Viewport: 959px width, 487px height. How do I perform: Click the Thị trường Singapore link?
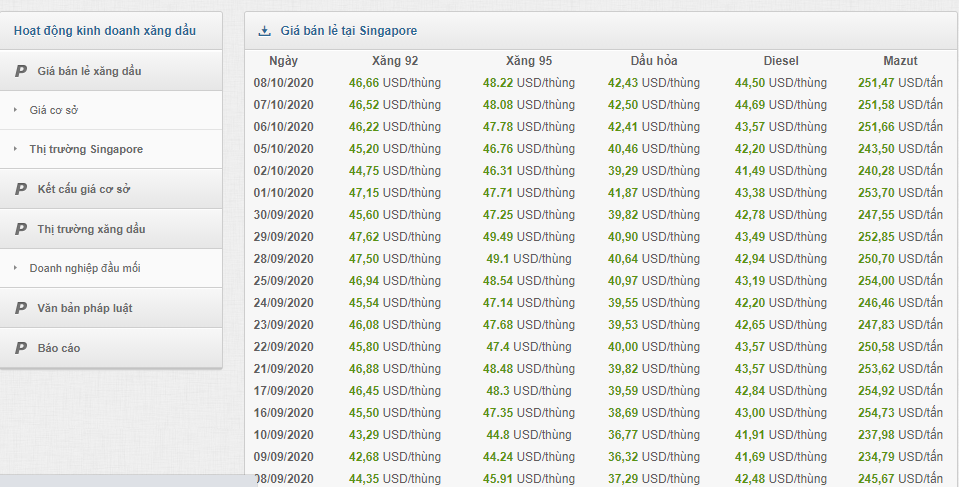click(x=86, y=149)
